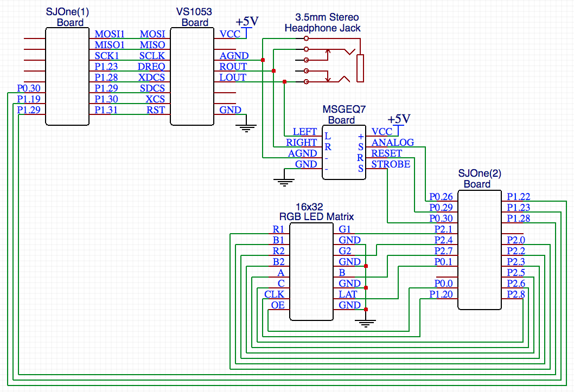Select the SJOne(1) Board component body

pyautogui.click(x=67, y=76)
